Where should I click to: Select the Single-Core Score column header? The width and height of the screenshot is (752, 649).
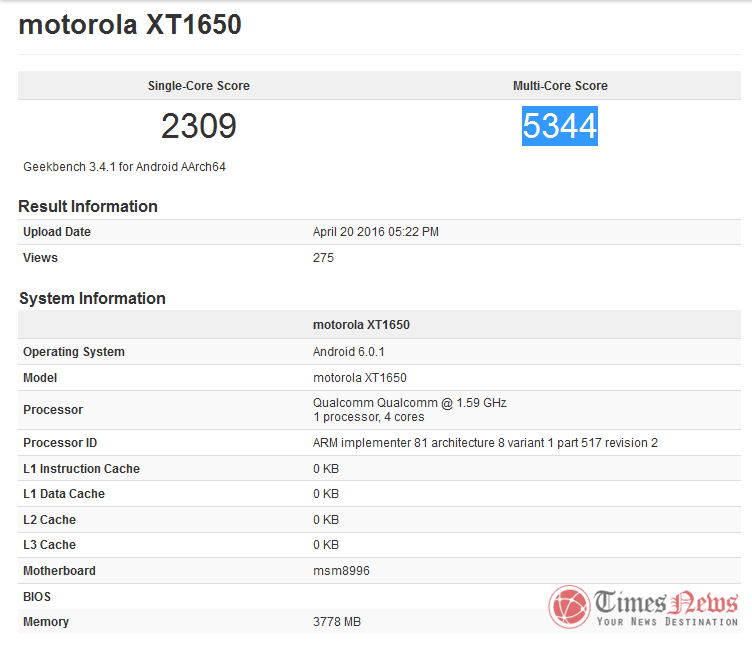pos(198,86)
